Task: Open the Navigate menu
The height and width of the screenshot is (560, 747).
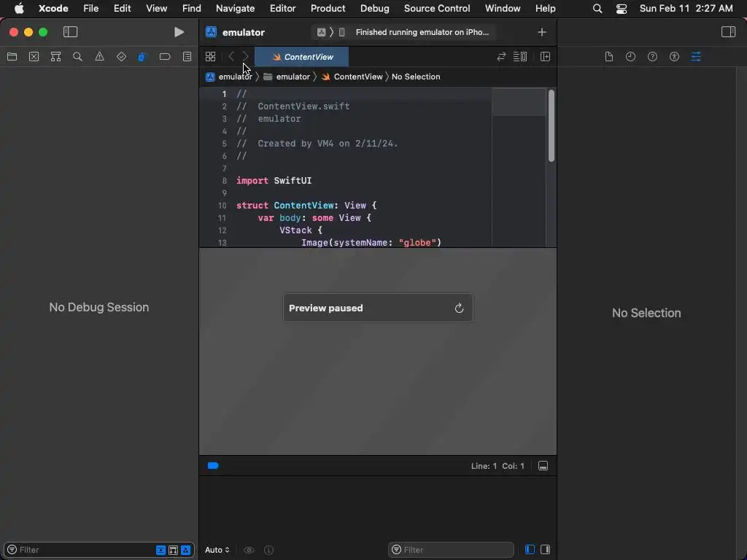Action: 236,8
